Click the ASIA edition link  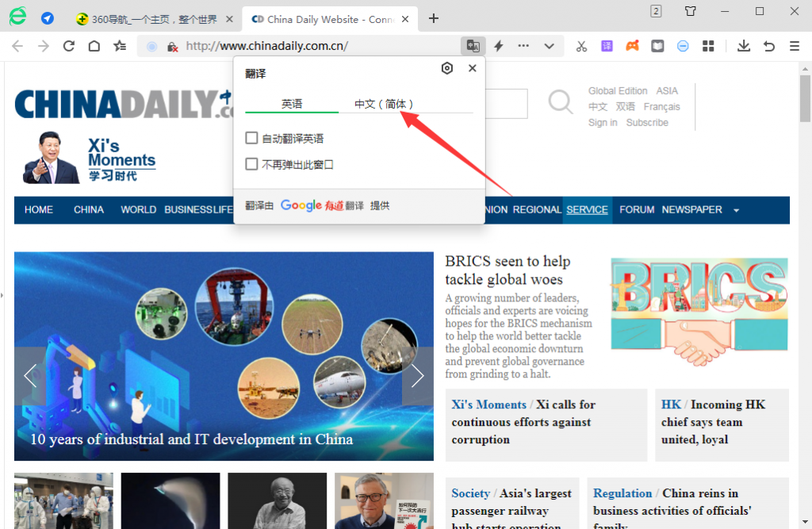667,90
